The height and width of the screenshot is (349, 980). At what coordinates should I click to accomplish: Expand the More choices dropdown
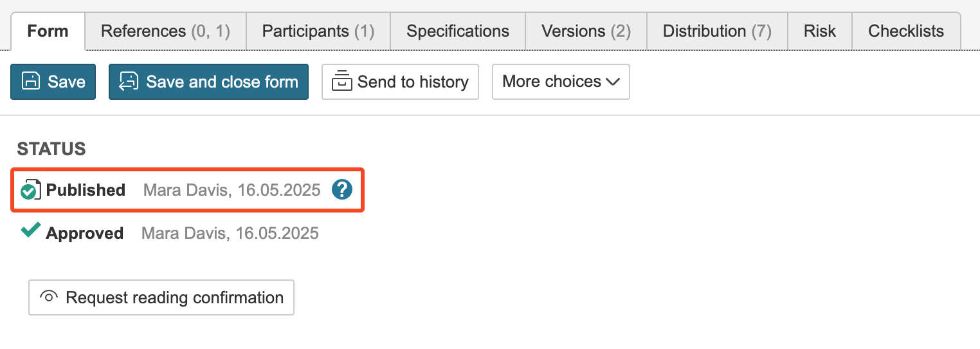pos(561,82)
